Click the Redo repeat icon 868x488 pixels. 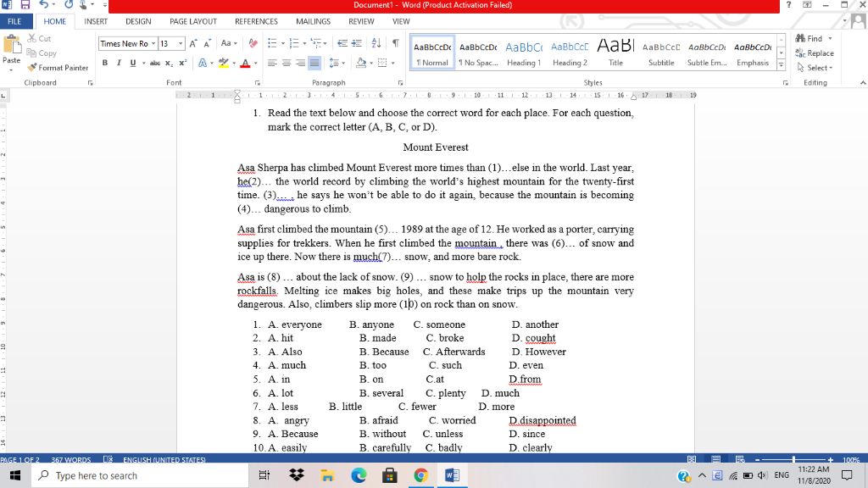click(69, 4)
